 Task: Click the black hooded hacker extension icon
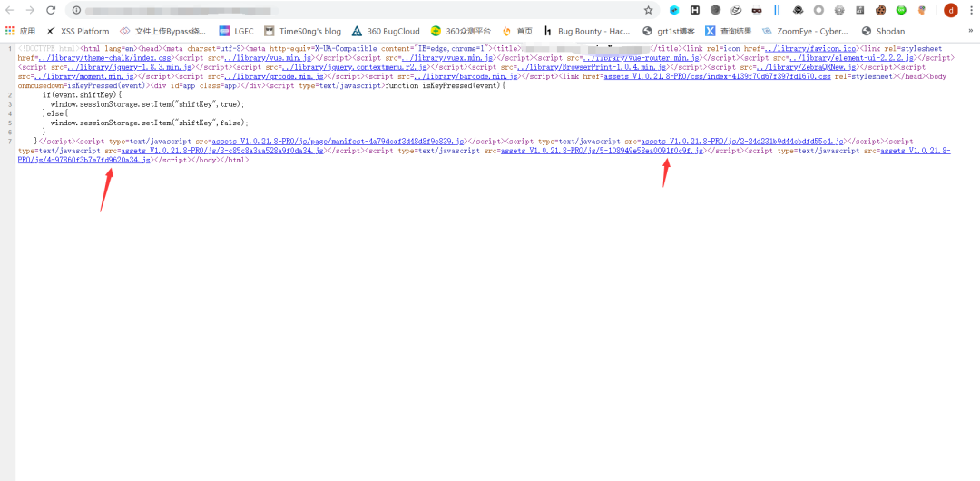[799, 10]
